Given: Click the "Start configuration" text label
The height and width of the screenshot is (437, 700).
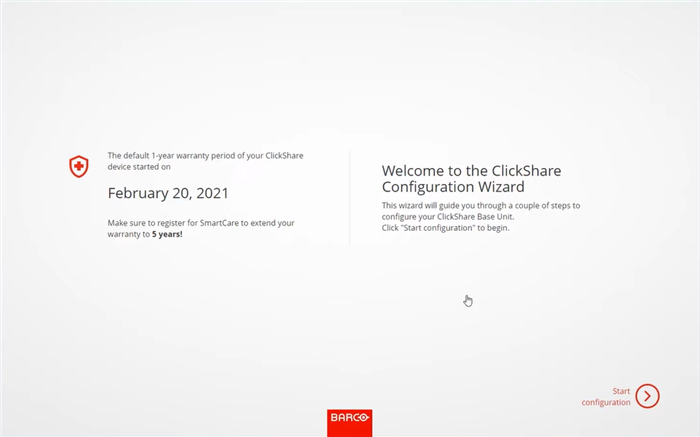Looking at the screenshot, I should [x=607, y=397].
